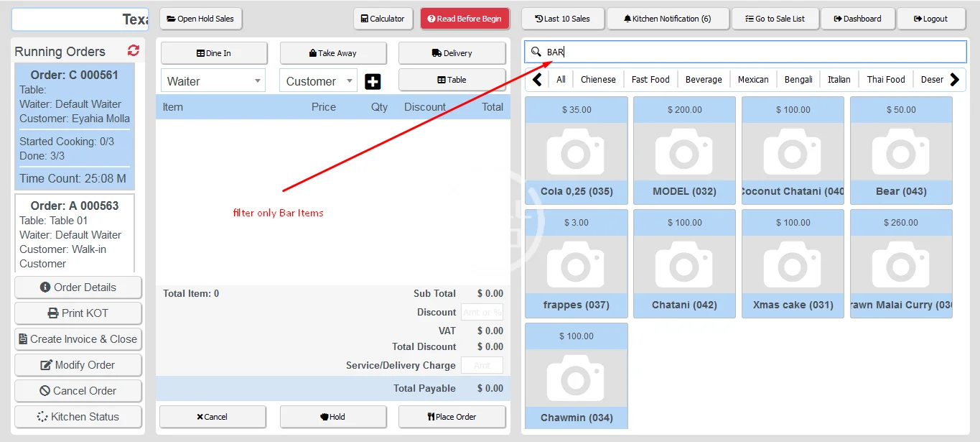Switch to the Beverage category tab

(x=704, y=80)
